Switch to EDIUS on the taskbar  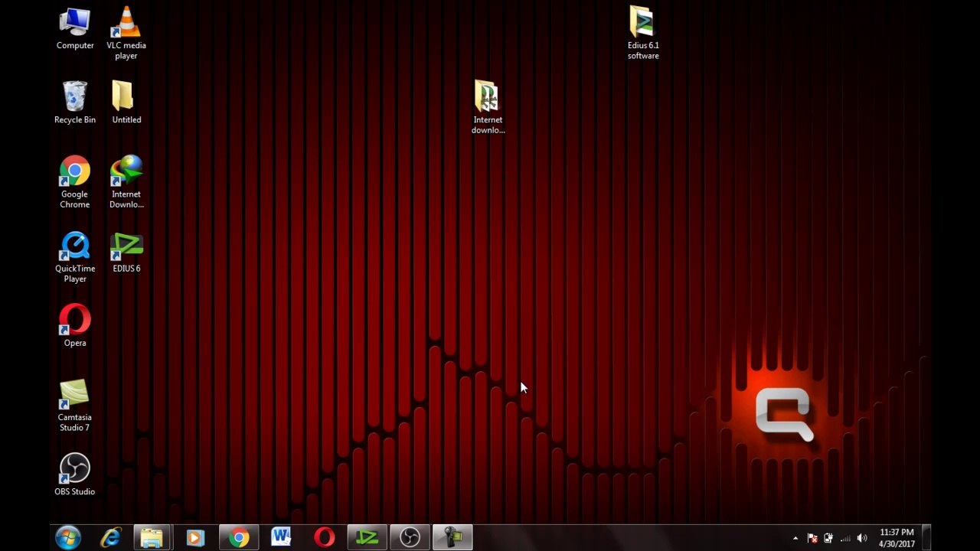point(367,538)
